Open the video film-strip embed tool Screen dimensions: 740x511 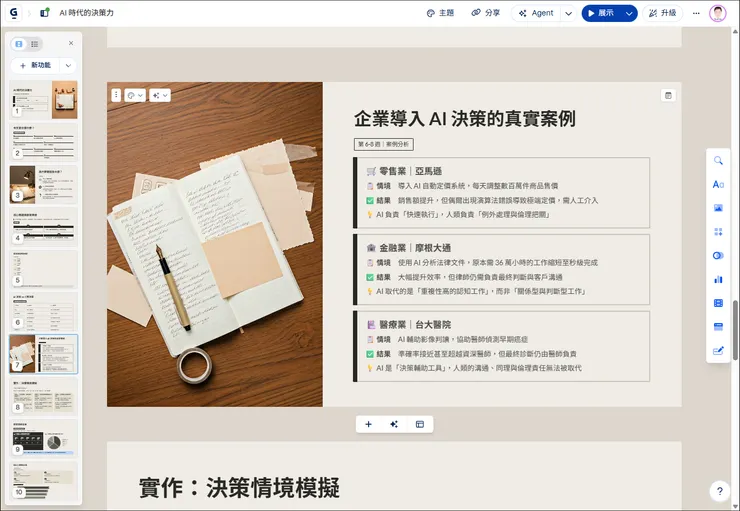[x=718, y=303]
